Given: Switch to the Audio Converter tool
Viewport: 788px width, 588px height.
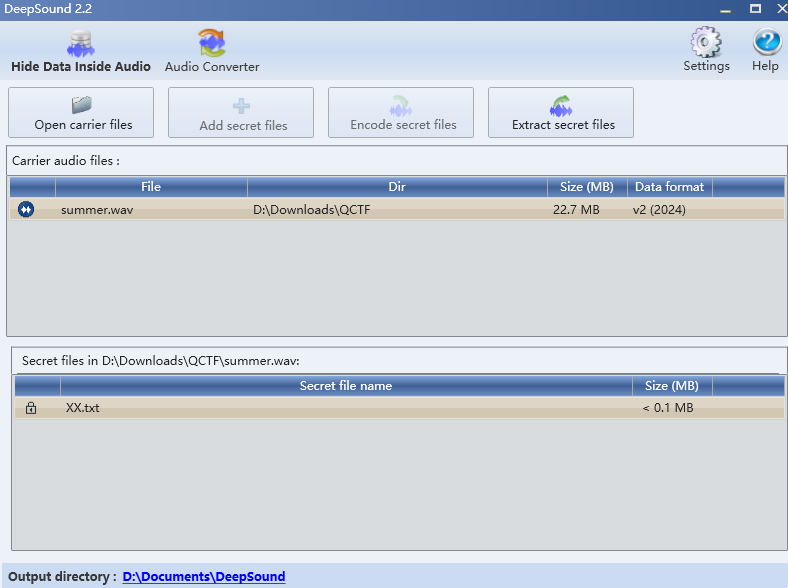Looking at the screenshot, I should point(212,52).
